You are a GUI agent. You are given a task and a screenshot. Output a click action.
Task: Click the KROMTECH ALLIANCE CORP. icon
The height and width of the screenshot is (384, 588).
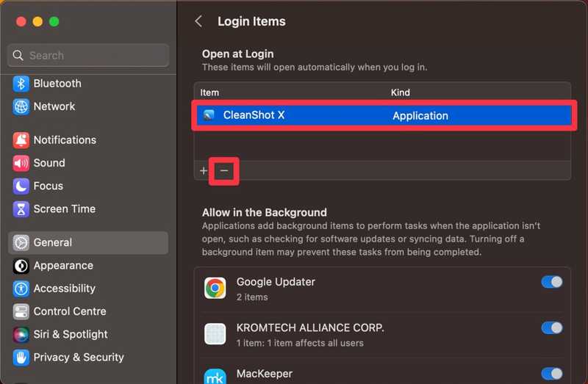click(215, 334)
